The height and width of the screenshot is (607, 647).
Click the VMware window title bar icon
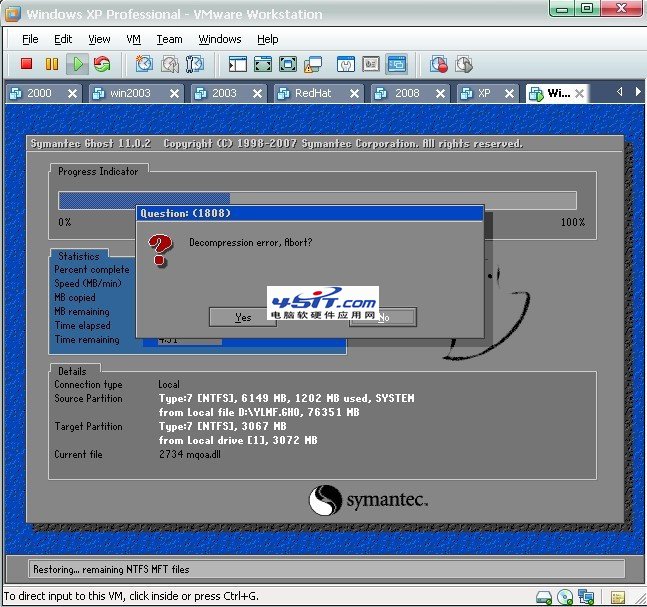[12, 14]
